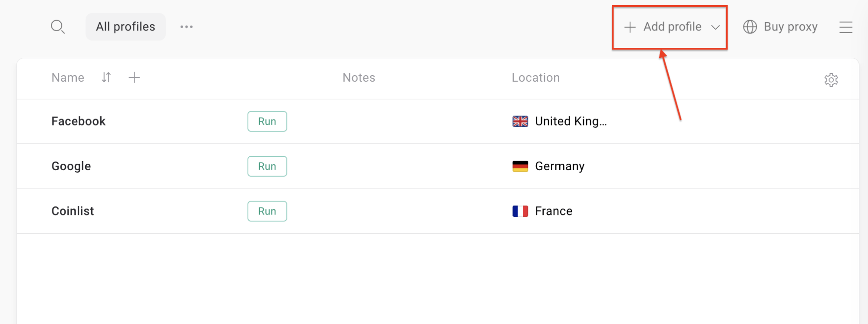Click the globe icon beside Buy proxy
868x324 pixels.
(750, 27)
